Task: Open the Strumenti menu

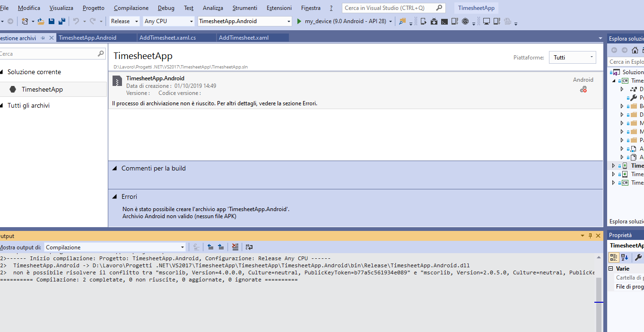Action: click(x=245, y=8)
